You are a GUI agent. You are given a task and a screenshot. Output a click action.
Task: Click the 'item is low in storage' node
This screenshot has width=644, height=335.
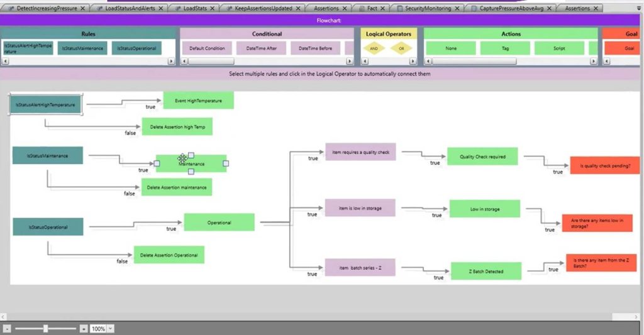[x=360, y=208]
